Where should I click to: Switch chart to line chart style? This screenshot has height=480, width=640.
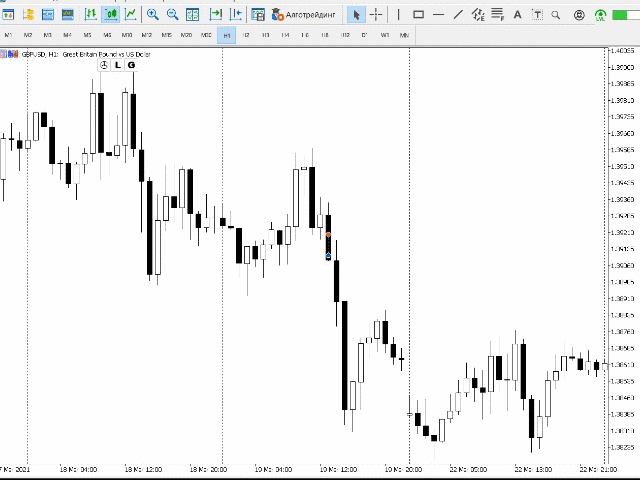tap(130, 15)
